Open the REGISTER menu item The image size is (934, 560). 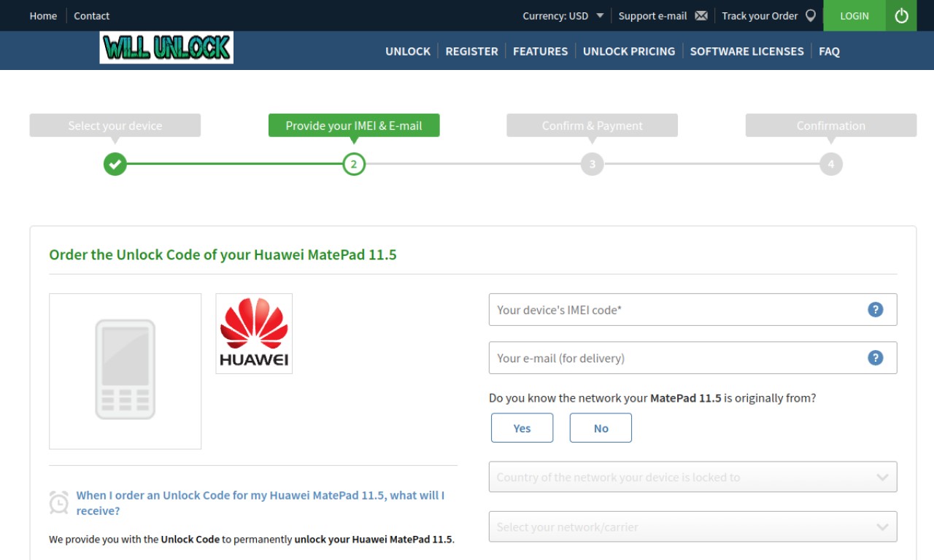click(x=472, y=51)
